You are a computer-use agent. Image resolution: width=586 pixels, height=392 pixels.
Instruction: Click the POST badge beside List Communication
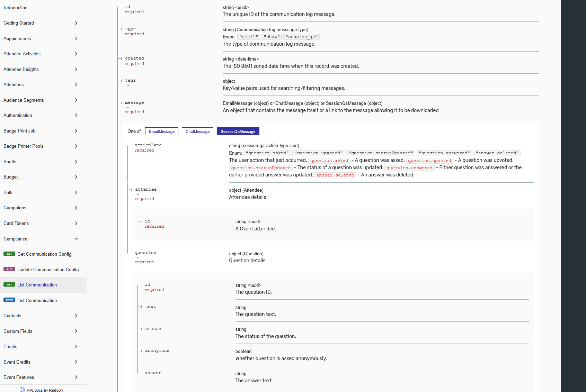9,300
